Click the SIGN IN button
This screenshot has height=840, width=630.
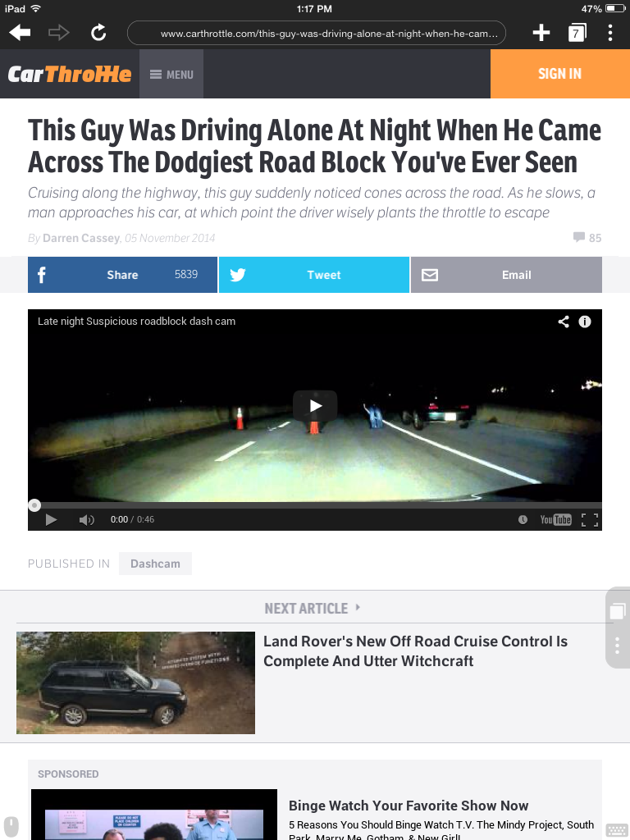[559, 74]
